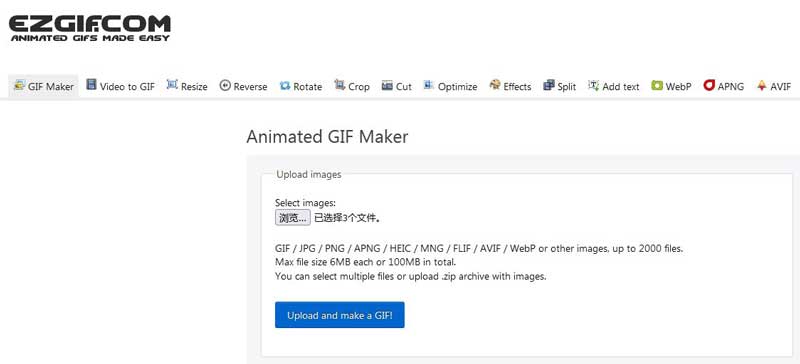Select the Resize tool icon
This screenshot has height=364, width=800.
point(172,85)
